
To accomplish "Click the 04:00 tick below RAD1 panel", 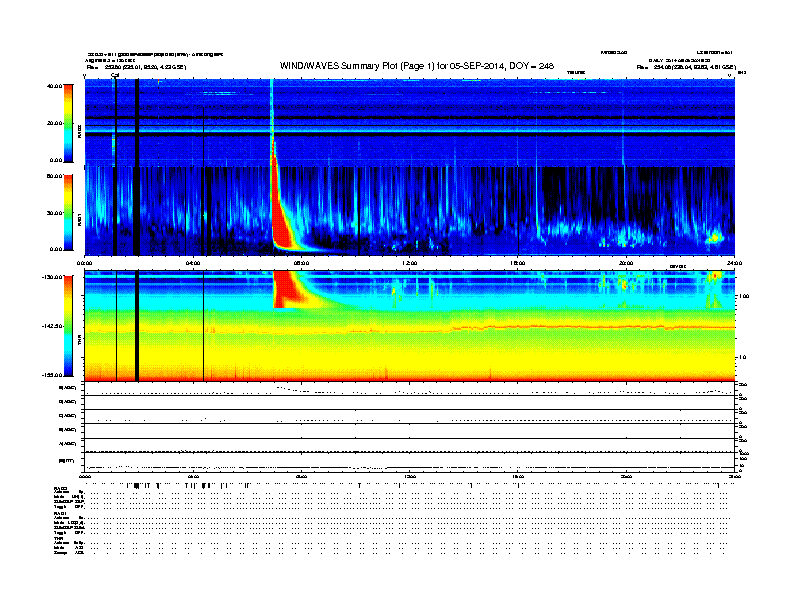I will coord(193,263).
